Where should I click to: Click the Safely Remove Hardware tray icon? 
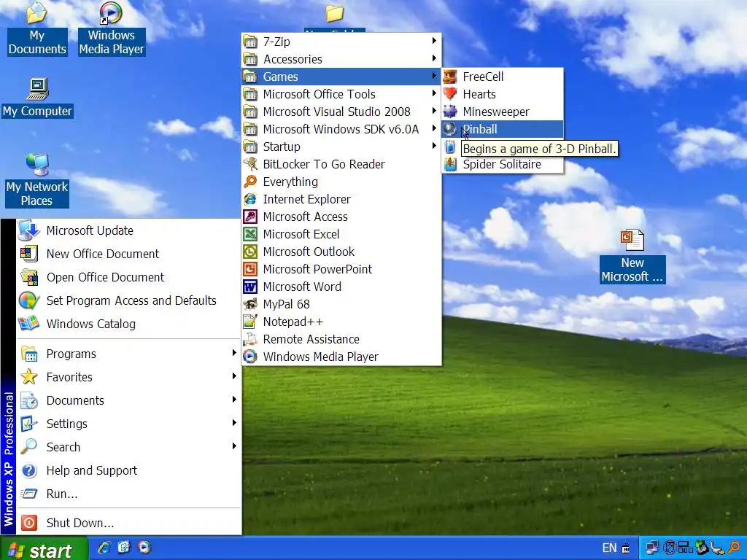(x=703, y=548)
